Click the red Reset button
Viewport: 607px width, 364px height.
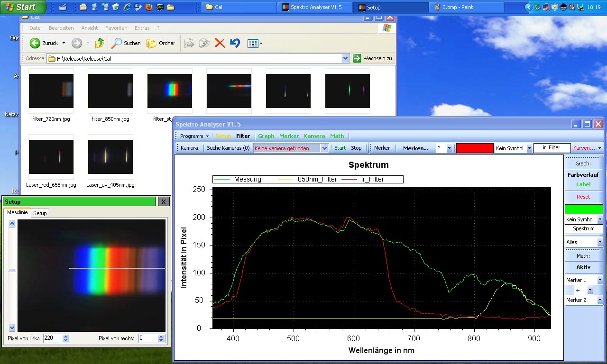tap(583, 197)
